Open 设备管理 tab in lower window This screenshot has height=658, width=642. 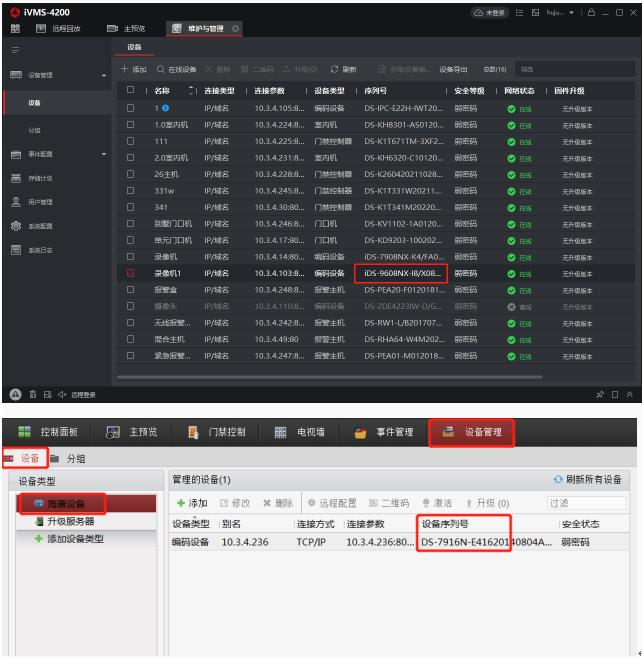click(x=472, y=432)
